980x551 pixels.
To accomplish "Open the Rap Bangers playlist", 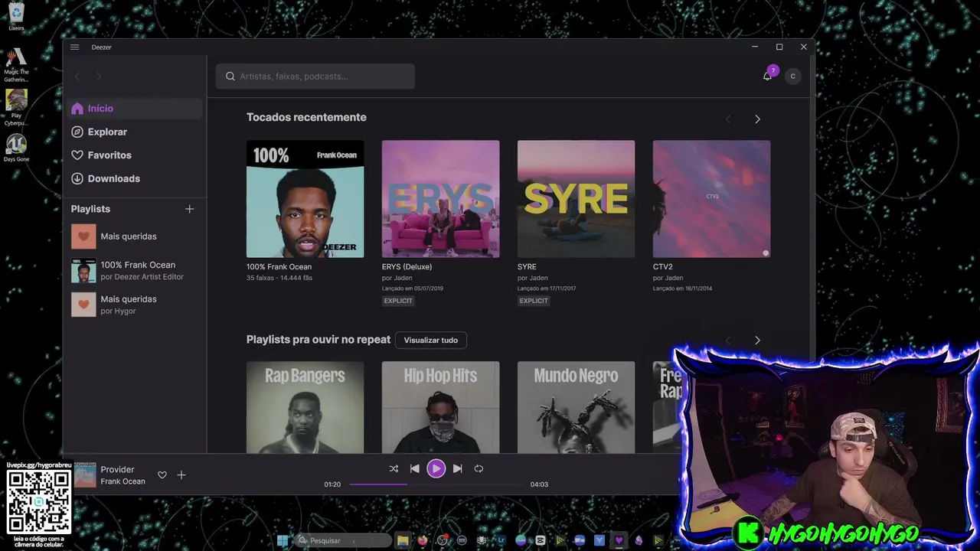I will click(x=305, y=407).
